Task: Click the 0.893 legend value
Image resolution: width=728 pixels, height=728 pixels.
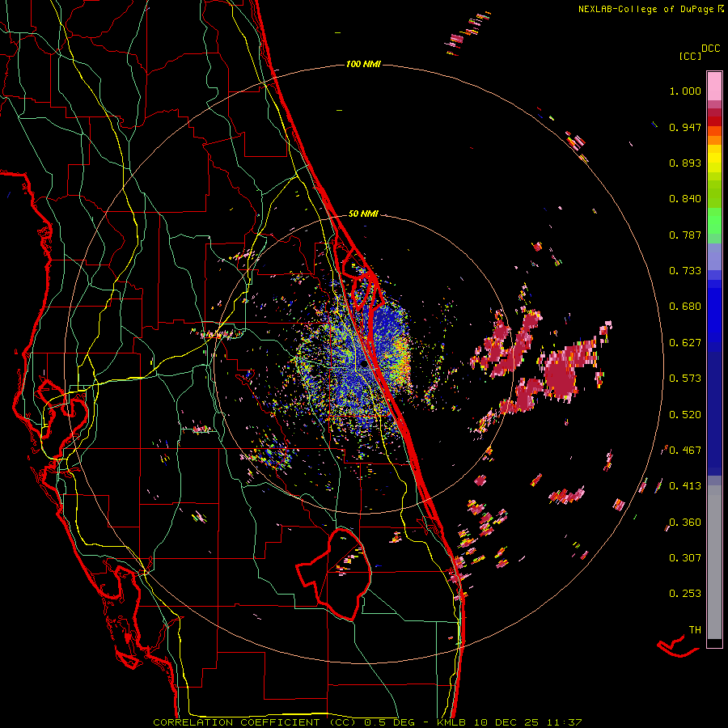Action: [685, 163]
